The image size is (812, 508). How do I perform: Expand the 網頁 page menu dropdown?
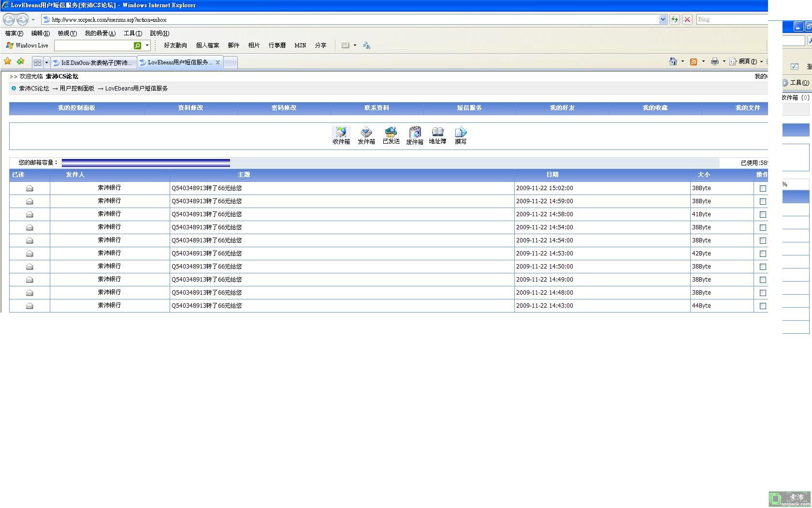tap(761, 61)
